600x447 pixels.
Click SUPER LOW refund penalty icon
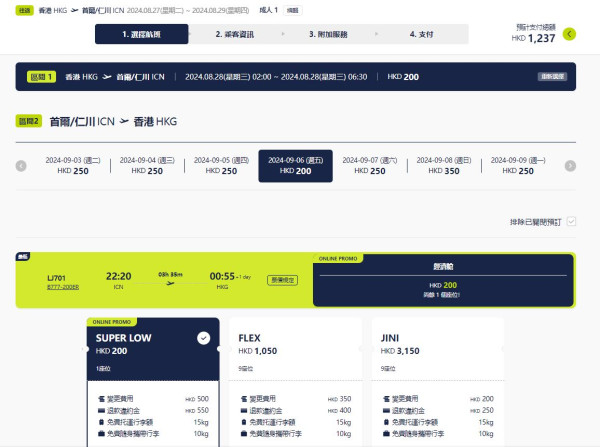(x=101, y=411)
